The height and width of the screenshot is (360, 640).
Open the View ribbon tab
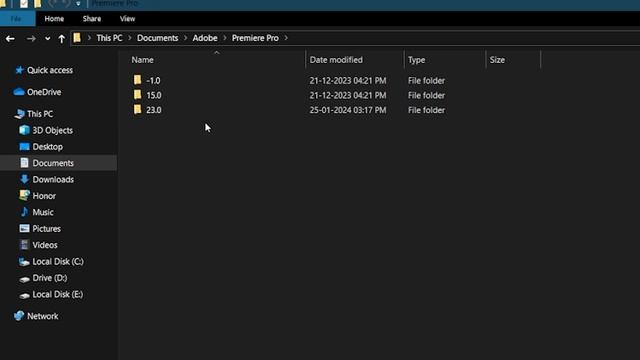pos(127,19)
